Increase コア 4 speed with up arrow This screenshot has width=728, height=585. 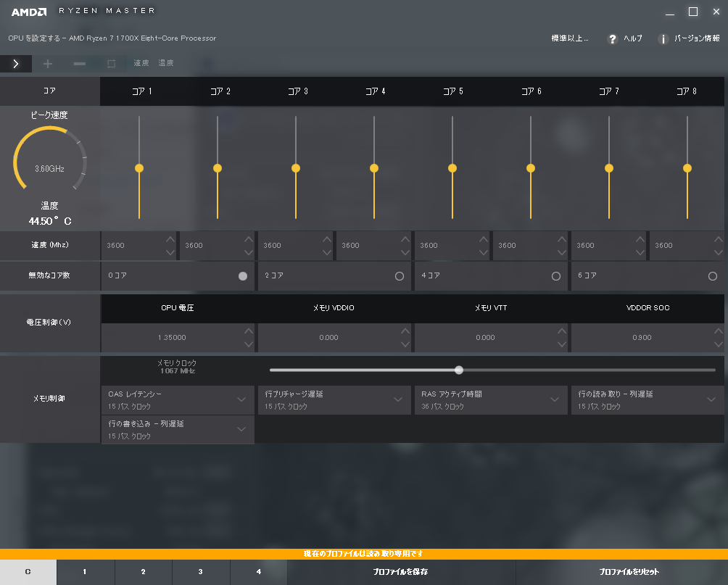[x=405, y=239]
